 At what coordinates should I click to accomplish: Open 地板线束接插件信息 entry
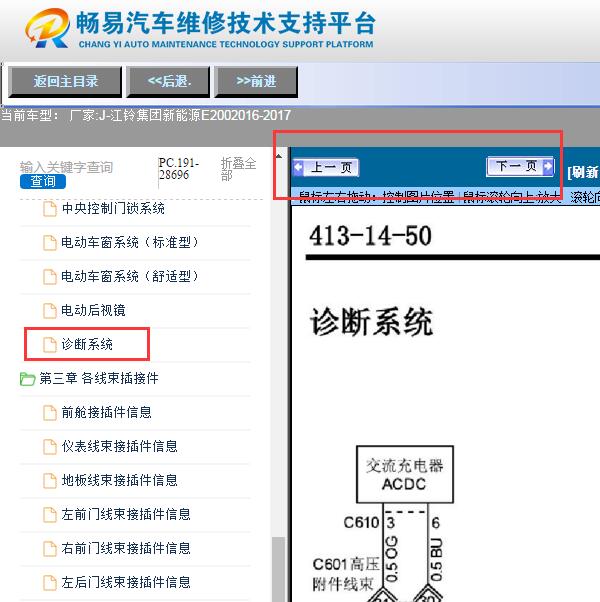point(119,480)
